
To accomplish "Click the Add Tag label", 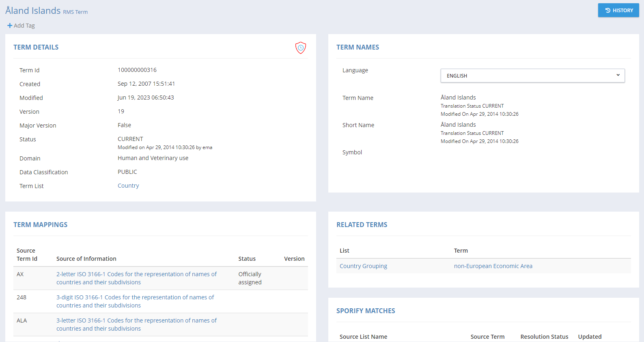I will point(24,26).
